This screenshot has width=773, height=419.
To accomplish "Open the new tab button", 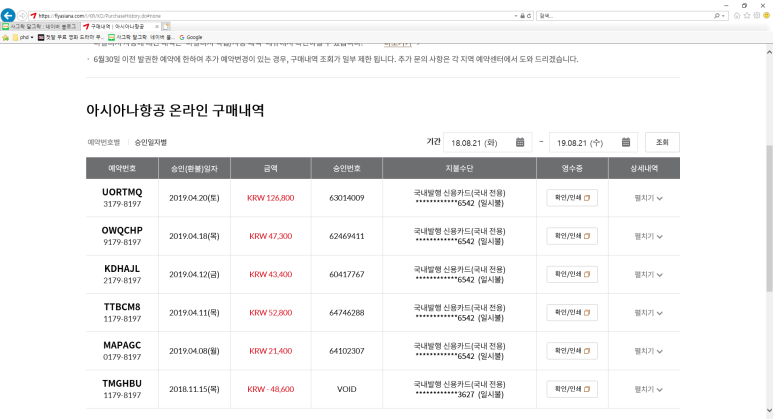I will (166, 26).
